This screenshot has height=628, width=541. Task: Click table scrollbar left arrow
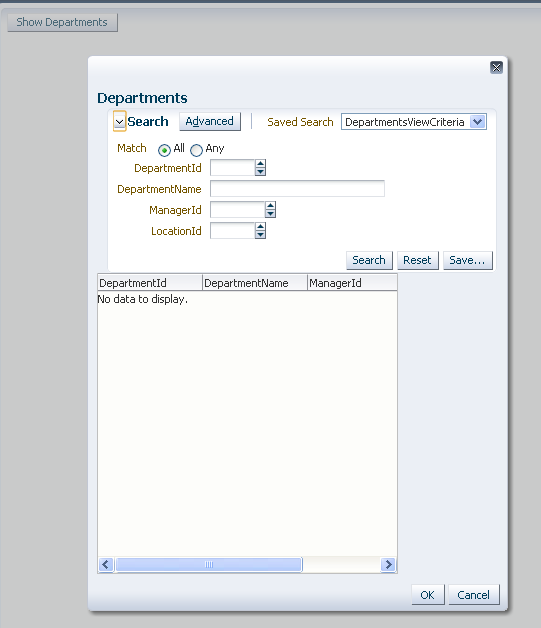[106, 565]
